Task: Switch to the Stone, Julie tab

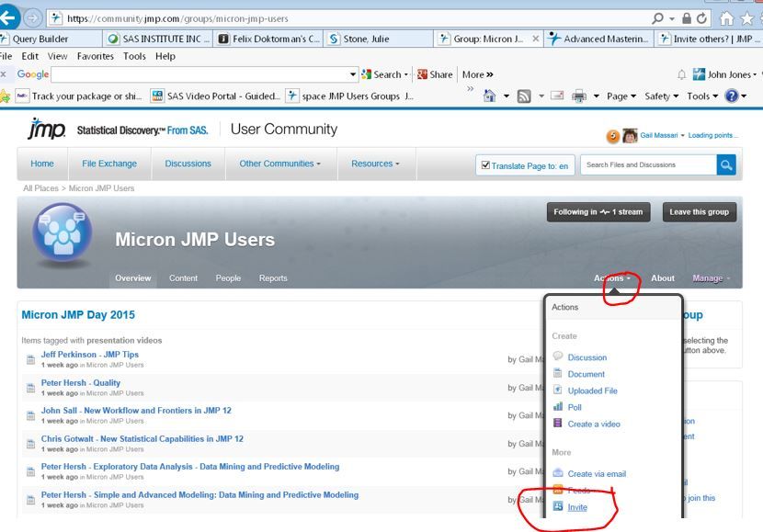Action: point(378,39)
